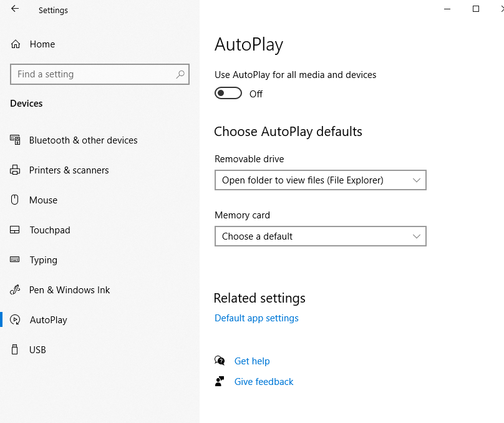
Task: Click the Give feedback person icon
Action: click(220, 381)
